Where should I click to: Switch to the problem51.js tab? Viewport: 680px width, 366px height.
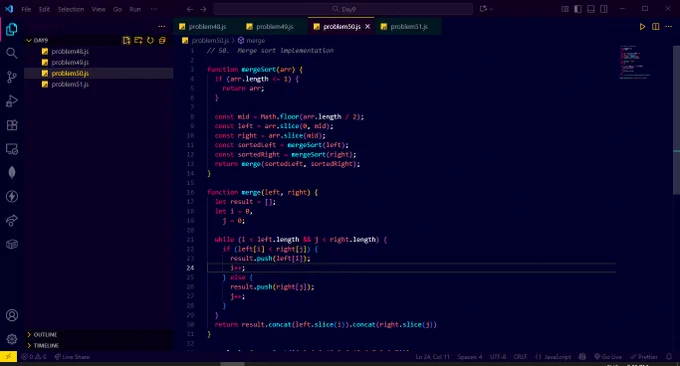click(x=409, y=26)
